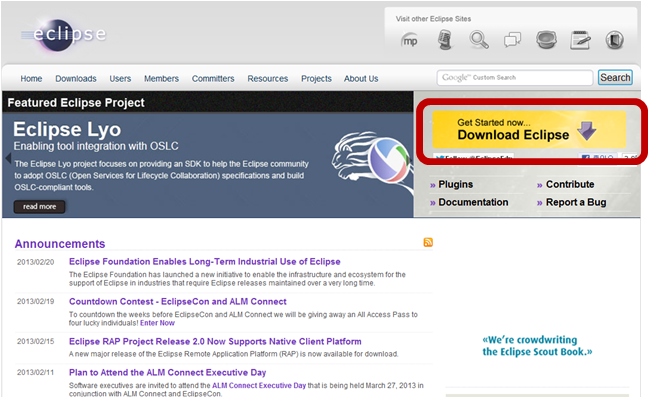
Task: Open 'Plan to Attend the ALM Connect Executive Day'
Action: pos(167,373)
